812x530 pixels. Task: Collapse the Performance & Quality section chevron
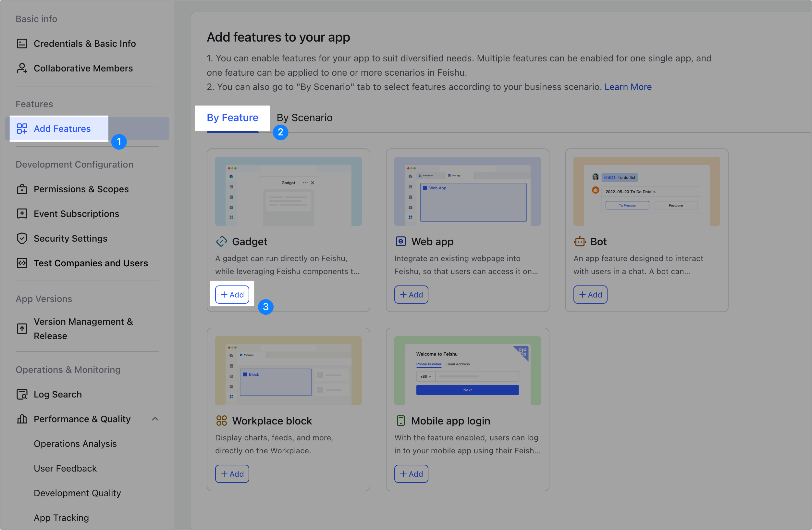(155, 419)
